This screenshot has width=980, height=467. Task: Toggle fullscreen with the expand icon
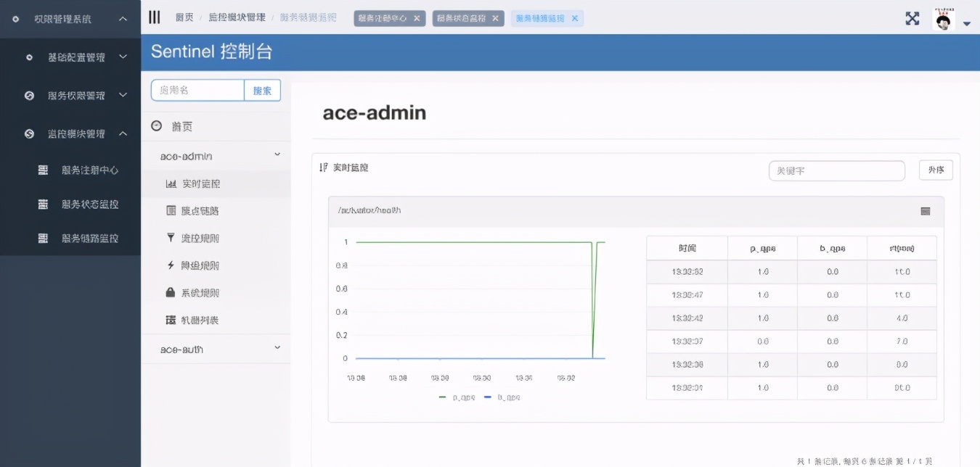click(912, 19)
